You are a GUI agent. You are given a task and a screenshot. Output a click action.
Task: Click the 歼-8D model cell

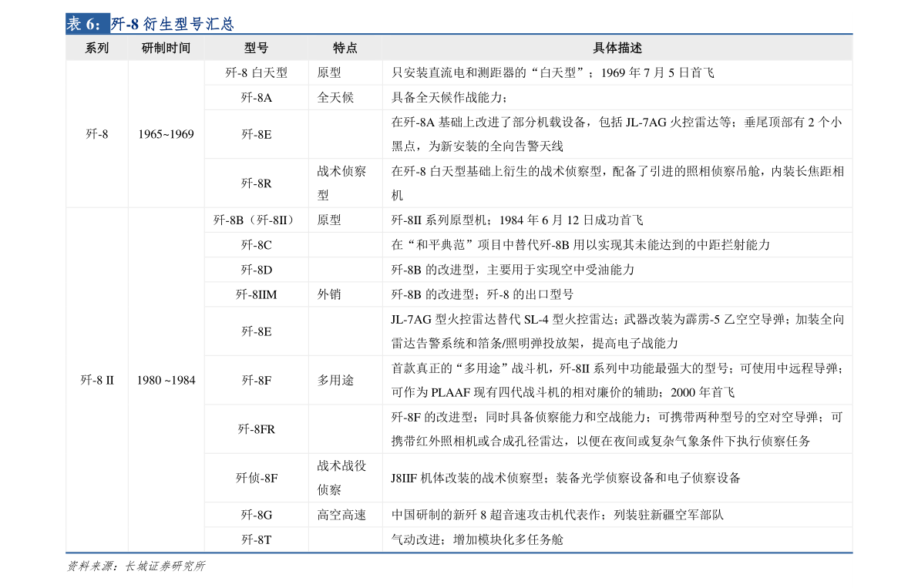pyautogui.click(x=256, y=270)
